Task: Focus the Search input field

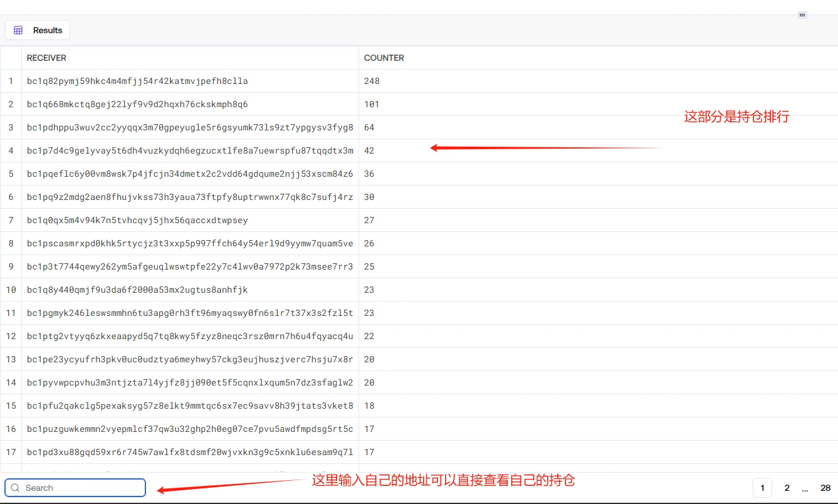Action: [81, 488]
